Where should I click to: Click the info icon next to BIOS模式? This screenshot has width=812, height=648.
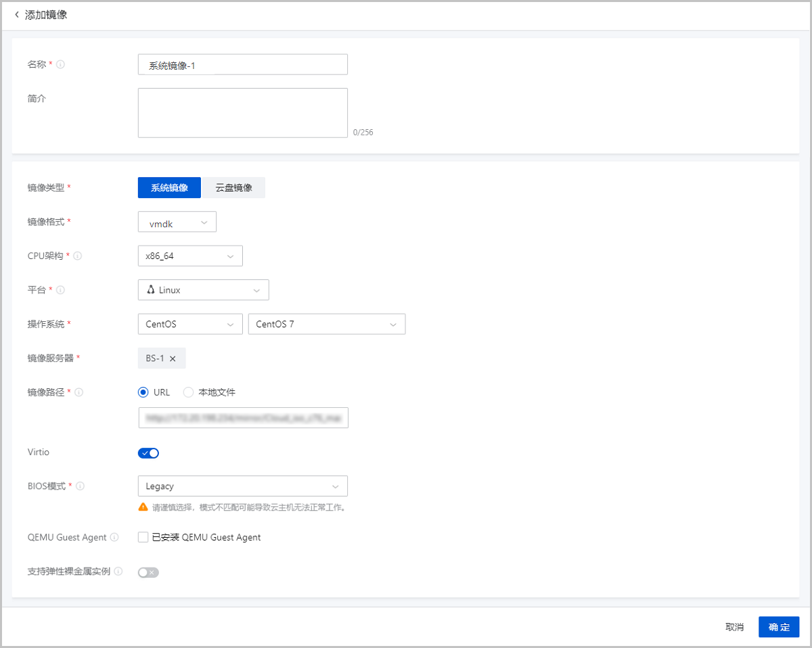pos(79,486)
